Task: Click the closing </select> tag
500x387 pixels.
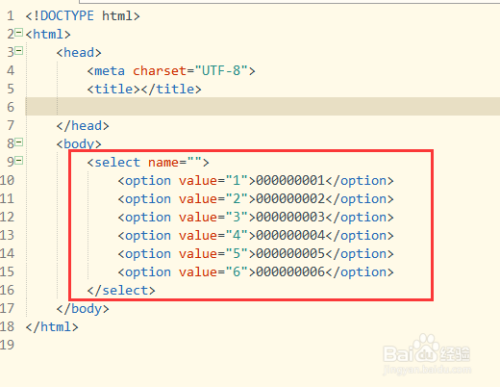Action: (x=121, y=290)
